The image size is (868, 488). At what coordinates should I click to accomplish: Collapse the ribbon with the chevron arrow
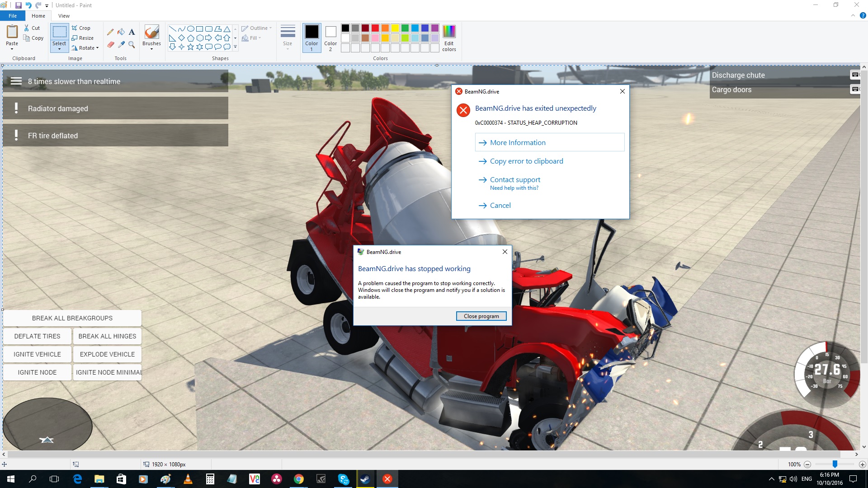click(853, 15)
